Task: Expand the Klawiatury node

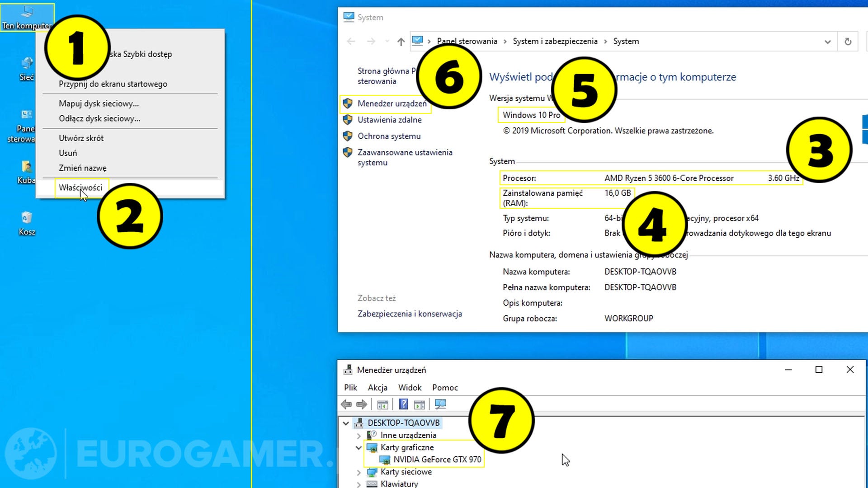Action: (x=359, y=484)
